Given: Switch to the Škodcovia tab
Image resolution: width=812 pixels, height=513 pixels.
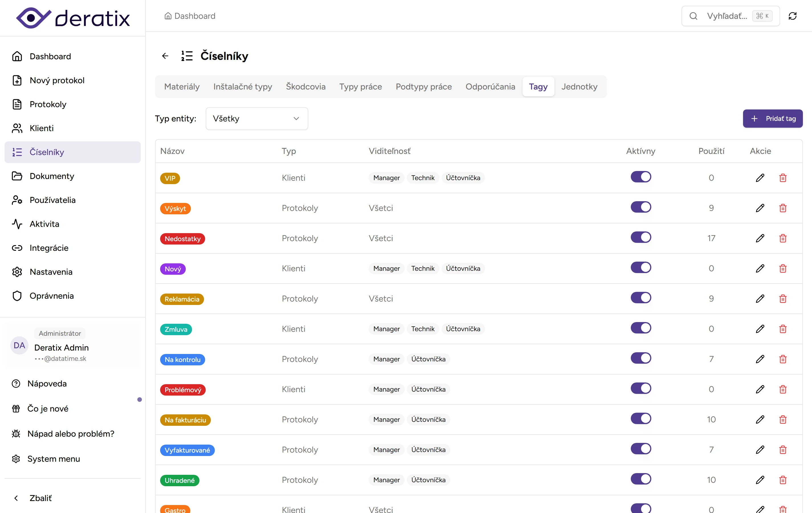Looking at the screenshot, I should 305,87.
